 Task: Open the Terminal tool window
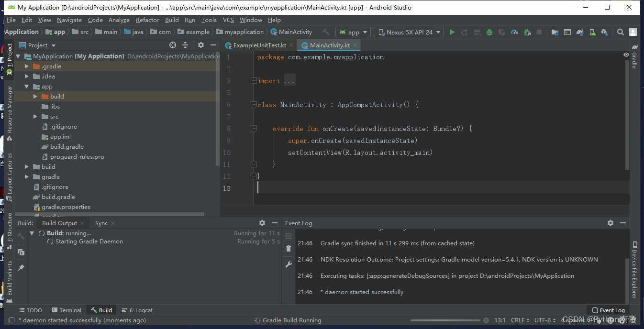[x=67, y=310]
